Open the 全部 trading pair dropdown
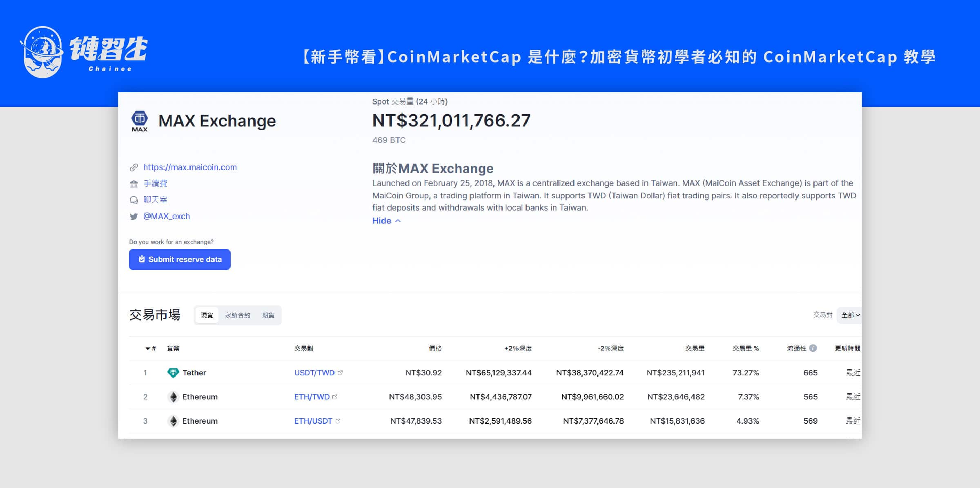The height and width of the screenshot is (488, 980). pyautogui.click(x=850, y=315)
